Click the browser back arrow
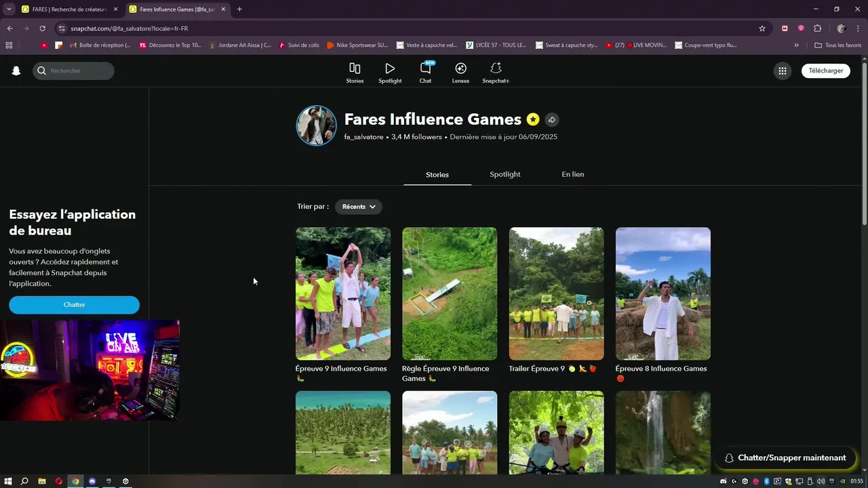The height and width of the screenshot is (488, 868). pyautogui.click(x=9, y=28)
